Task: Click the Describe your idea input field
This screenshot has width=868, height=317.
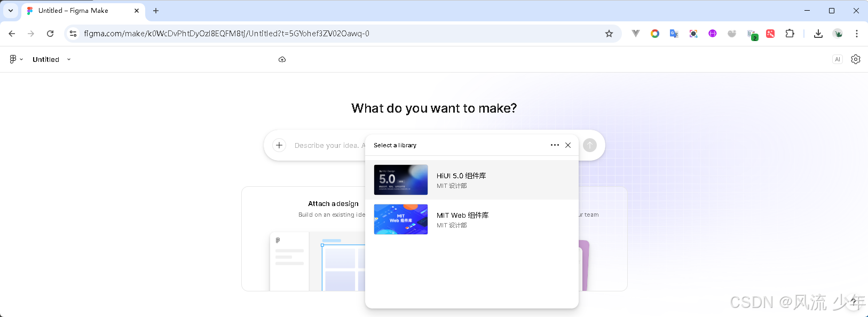Action: (330, 145)
